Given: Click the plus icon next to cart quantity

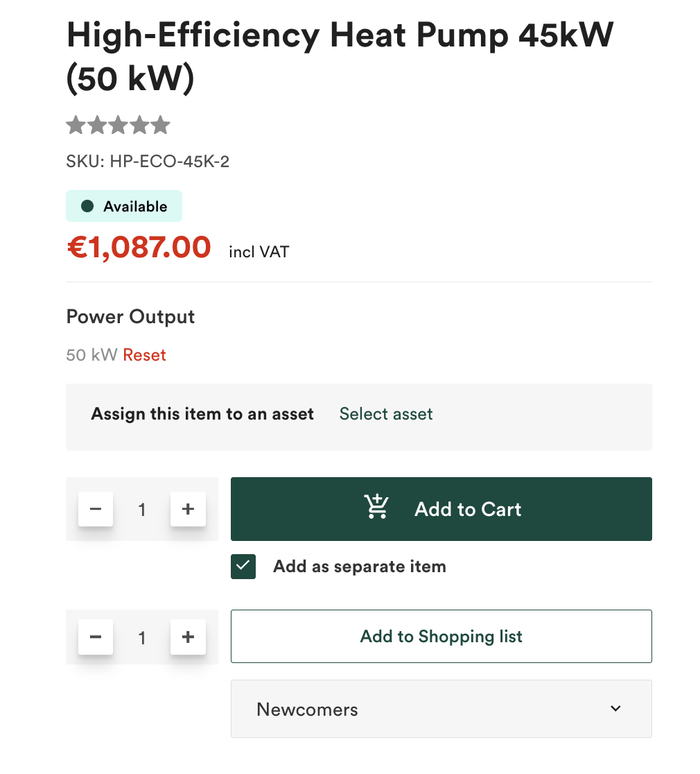Looking at the screenshot, I should point(188,508).
